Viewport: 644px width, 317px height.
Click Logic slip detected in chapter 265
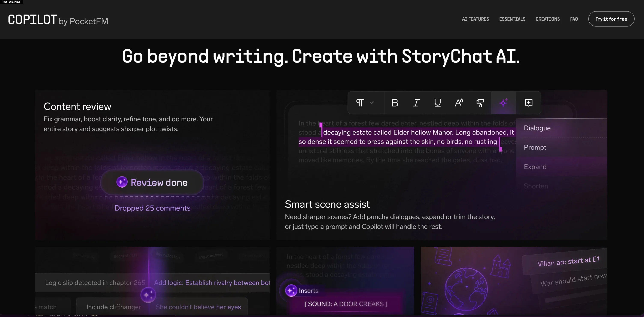pos(95,283)
